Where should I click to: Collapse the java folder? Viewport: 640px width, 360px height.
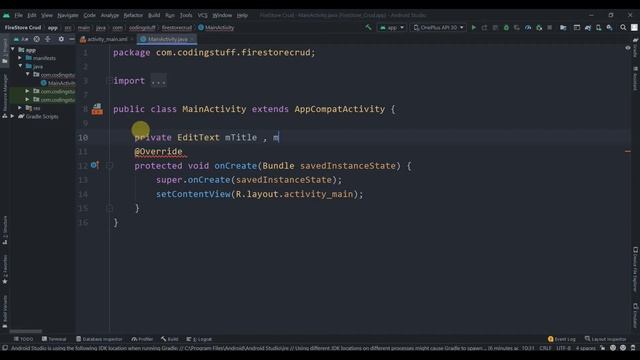pos(20,66)
